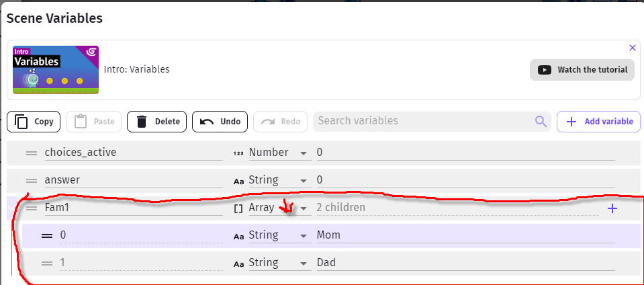
Task: Click the Copy button
Action: point(34,122)
